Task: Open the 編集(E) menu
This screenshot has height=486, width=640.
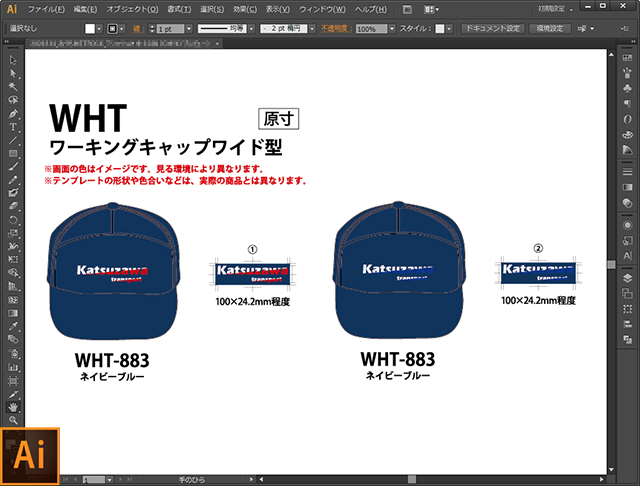Action: point(86,9)
